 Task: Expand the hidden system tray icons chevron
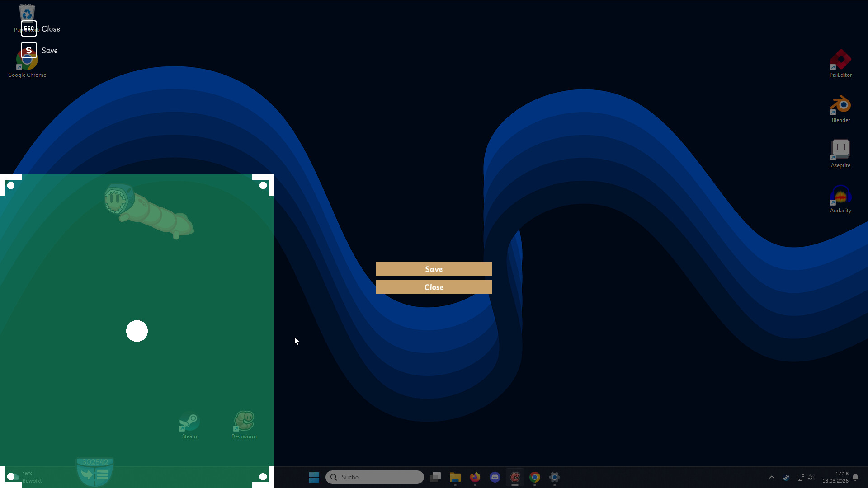(x=772, y=477)
